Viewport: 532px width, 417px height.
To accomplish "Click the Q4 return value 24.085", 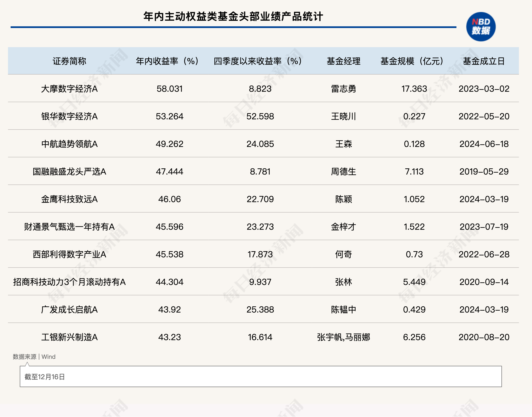I will (260, 144).
